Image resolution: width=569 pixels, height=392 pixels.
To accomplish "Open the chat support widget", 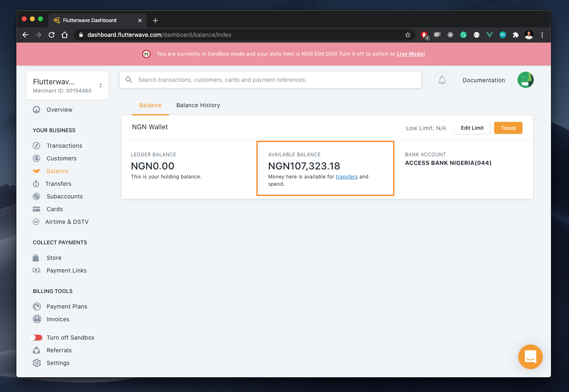I will tap(531, 357).
